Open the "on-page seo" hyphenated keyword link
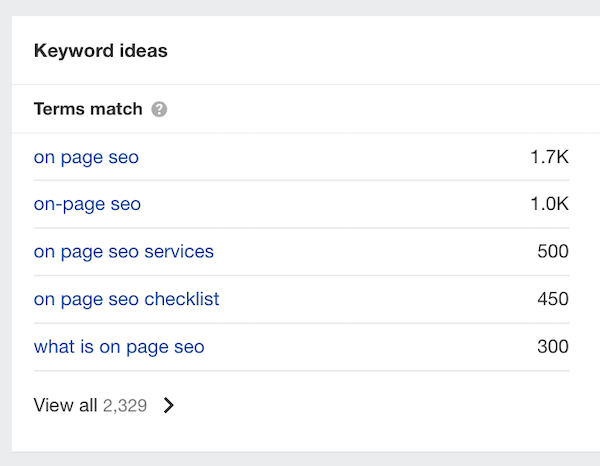This screenshot has height=466, width=600. 87,204
